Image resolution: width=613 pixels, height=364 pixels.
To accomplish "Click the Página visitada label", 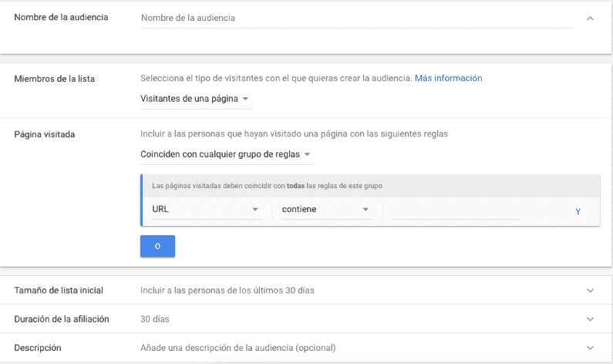I will click(45, 134).
